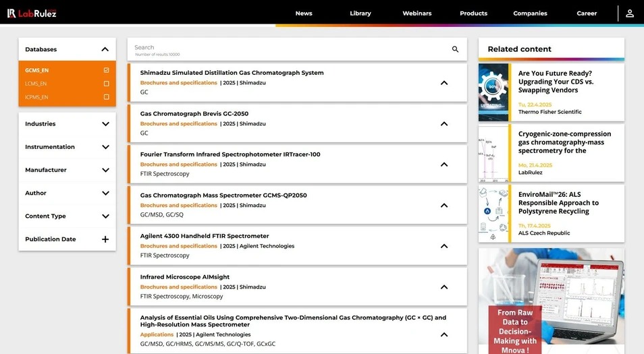Add a Publication Date filter with plus icon
This screenshot has height=354, width=644.
tap(105, 239)
